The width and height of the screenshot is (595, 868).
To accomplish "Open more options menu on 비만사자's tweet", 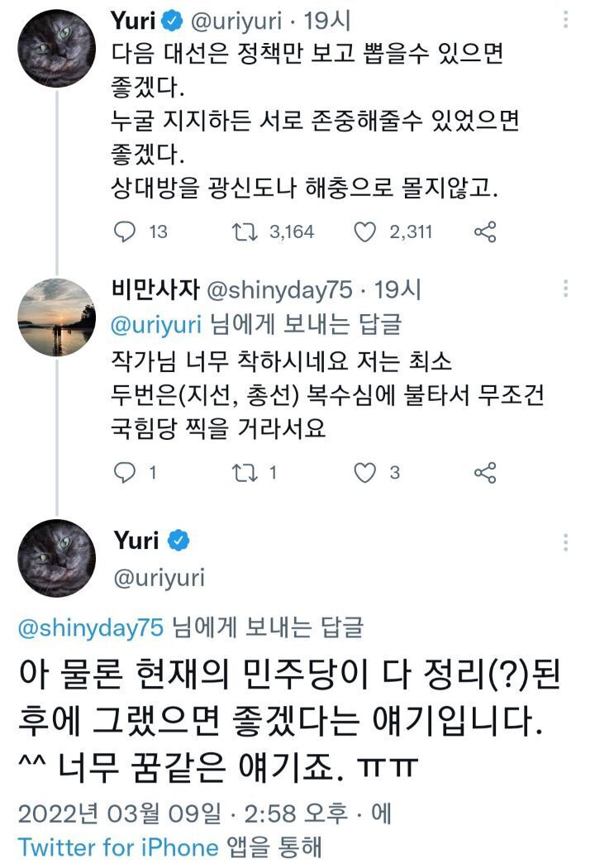I will pyautogui.click(x=566, y=289).
